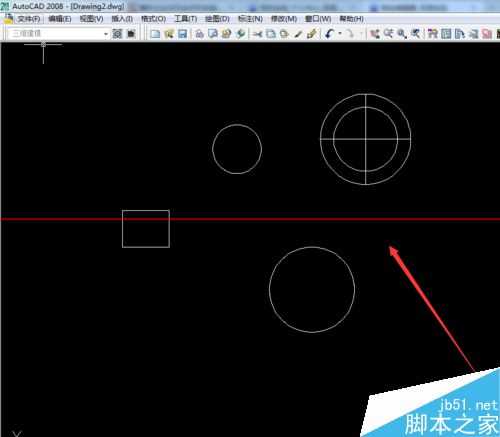This screenshot has width=500, height=437.
Task: Click the Paste clipboard icon
Action: (x=284, y=34)
